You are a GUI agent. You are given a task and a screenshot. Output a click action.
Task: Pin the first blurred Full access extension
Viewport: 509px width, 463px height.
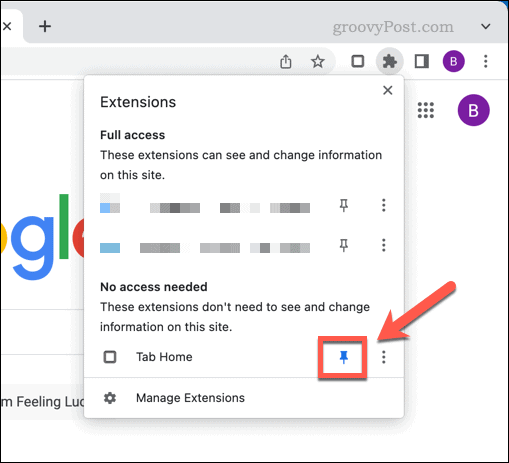pos(344,205)
